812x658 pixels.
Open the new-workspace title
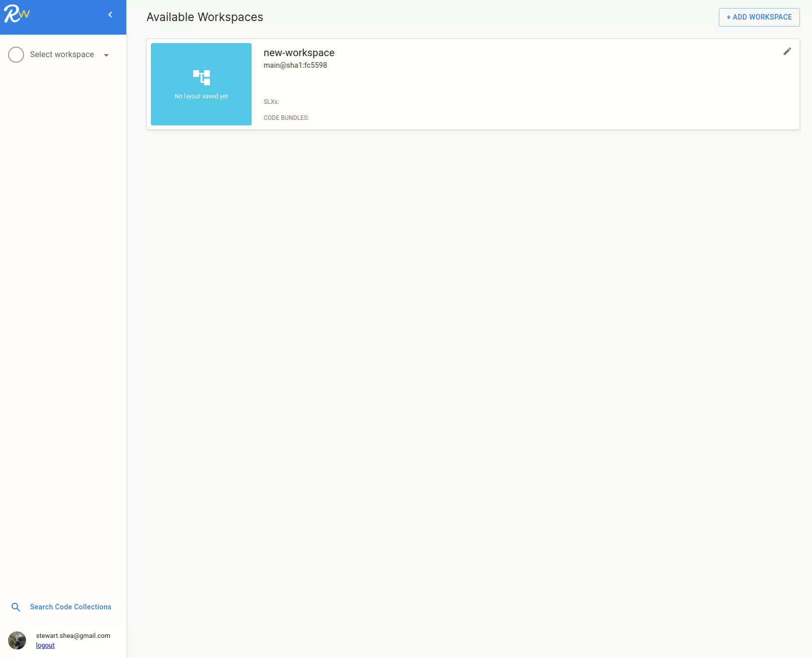[x=299, y=53]
